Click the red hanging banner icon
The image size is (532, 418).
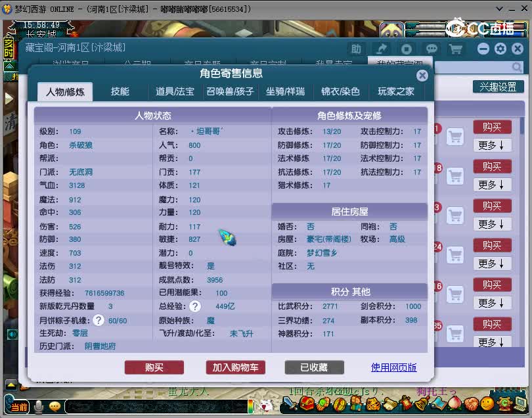tap(406, 404)
